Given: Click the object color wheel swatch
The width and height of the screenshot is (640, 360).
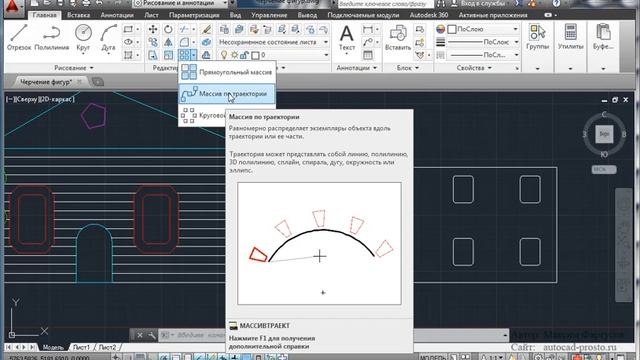Looking at the screenshot, I should coord(440,29).
